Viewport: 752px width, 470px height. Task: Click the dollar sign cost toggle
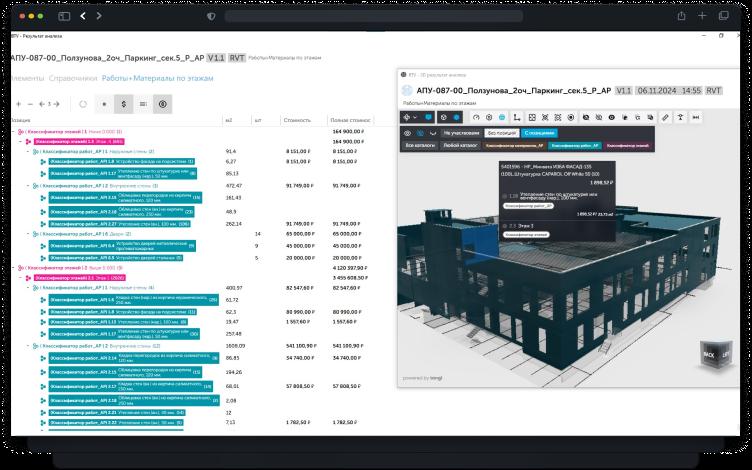pyautogui.click(x=124, y=103)
